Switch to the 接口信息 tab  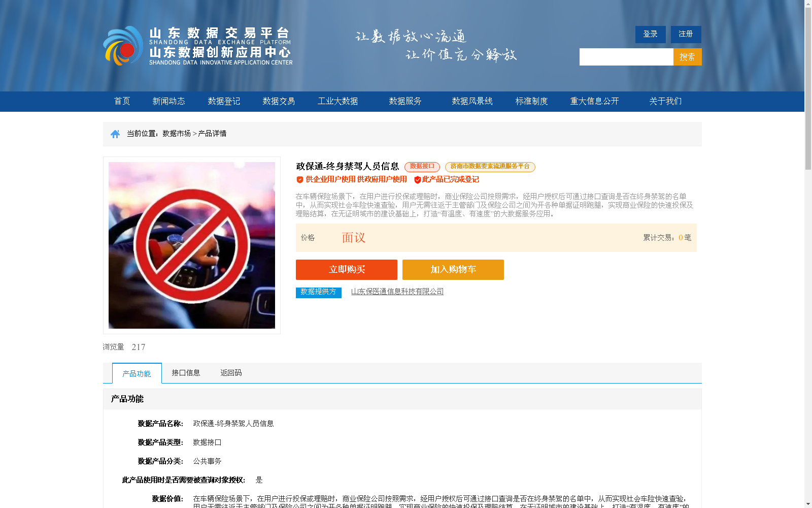pyautogui.click(x=186, y=373)
